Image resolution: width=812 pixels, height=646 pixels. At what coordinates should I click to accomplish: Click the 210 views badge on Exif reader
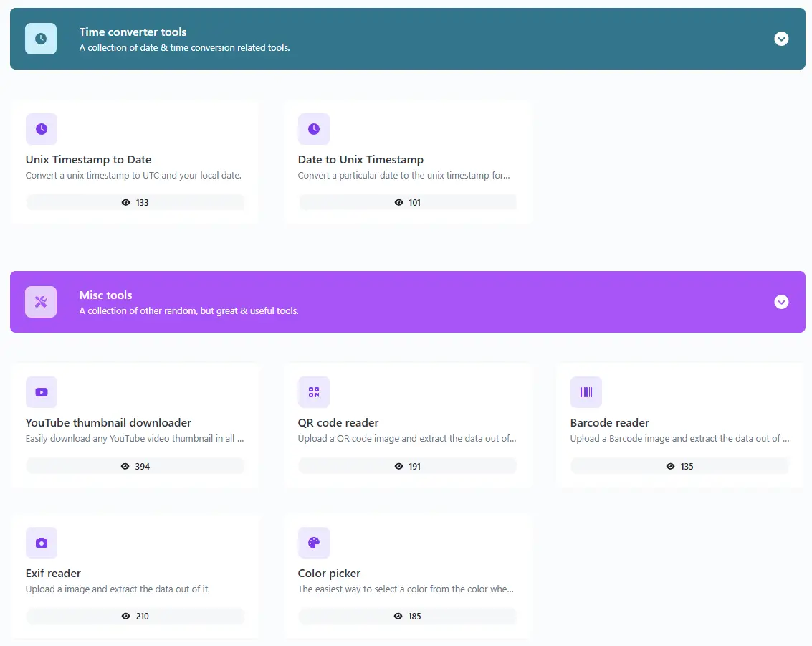tap(135, 617)
